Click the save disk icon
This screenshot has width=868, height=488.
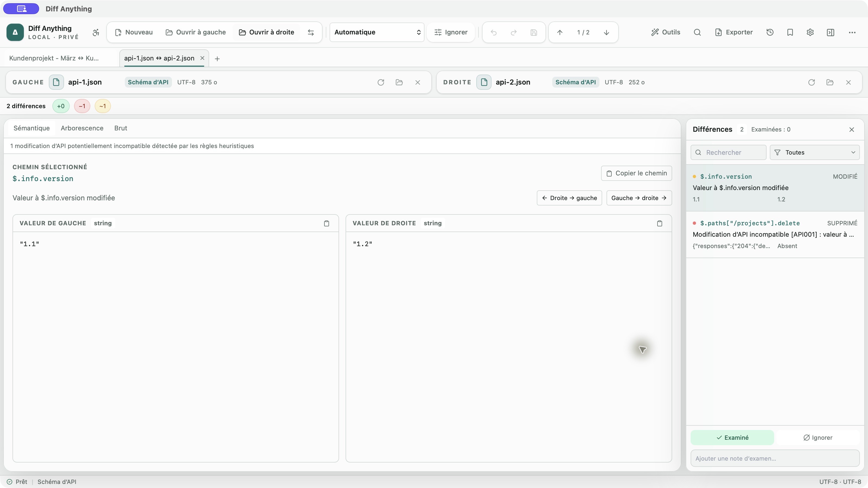pyautogui.click(x=534, y=32)
